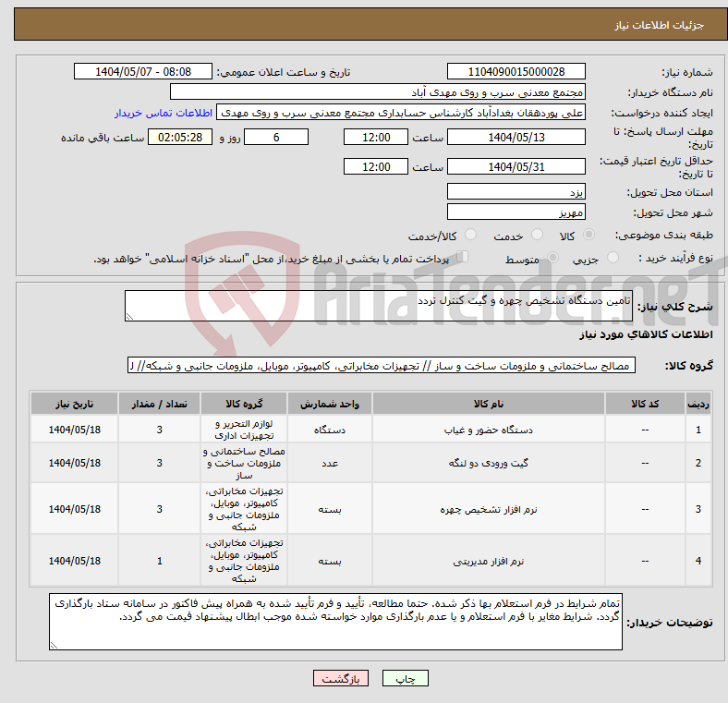Select the کالا radio button
The image size is (728, 703).
click(x=588, y=235)
